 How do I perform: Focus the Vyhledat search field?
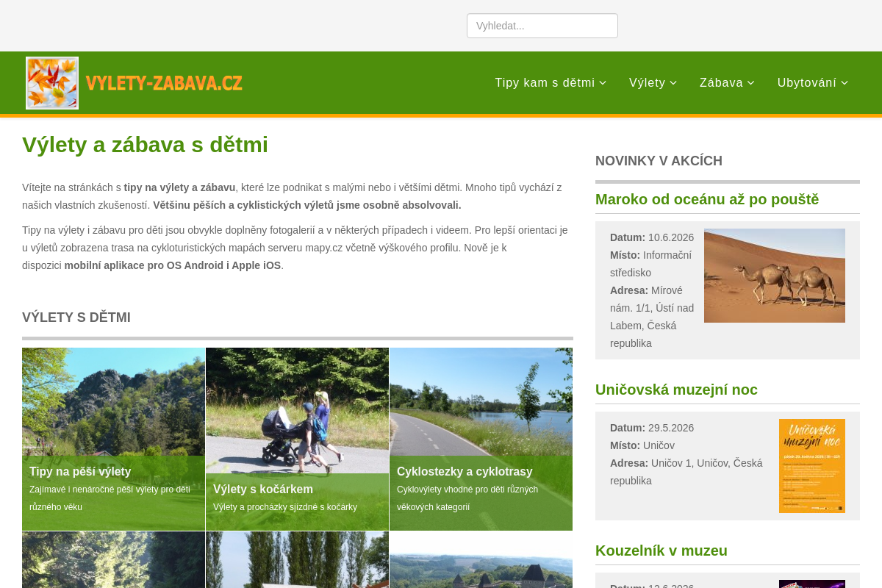(x=542, y=26)
